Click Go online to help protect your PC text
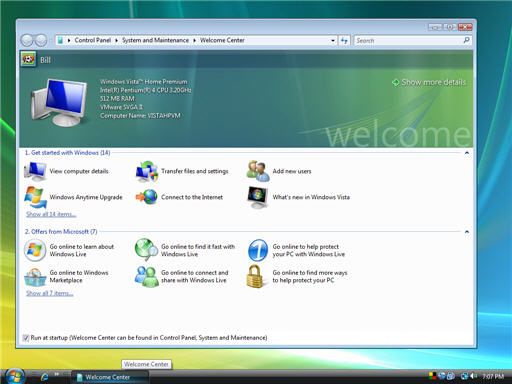512x384 pixels. [x=309, y=250]
